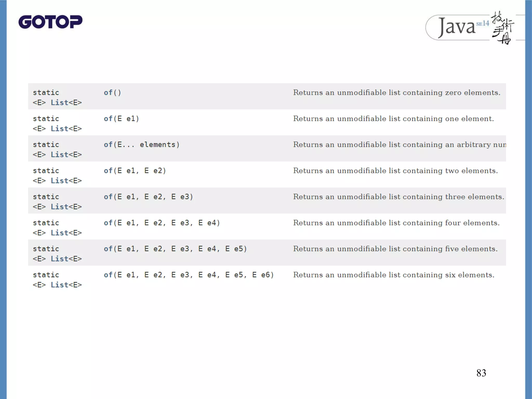Open the of() method link
Image resolution: width=532 pixels, height=399 pixels.
coord(108,93)
